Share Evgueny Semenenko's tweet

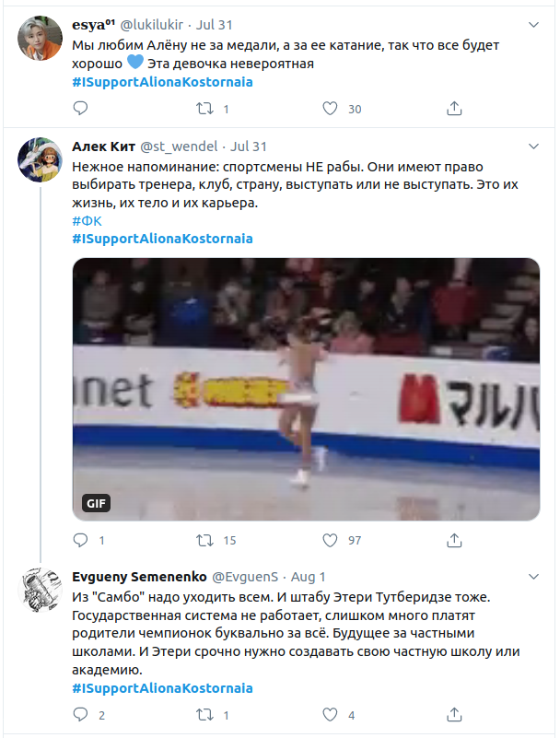[453, 715]
